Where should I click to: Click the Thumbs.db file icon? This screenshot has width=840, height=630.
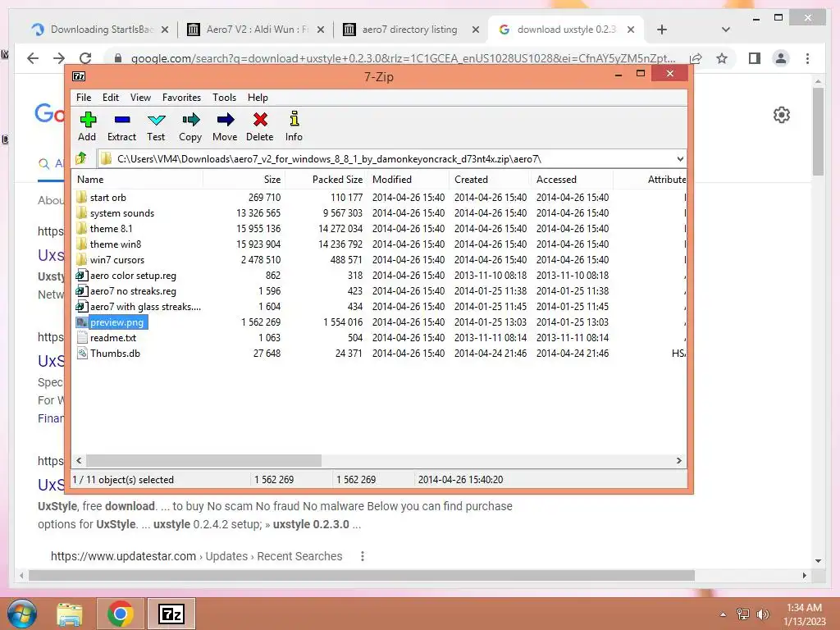81,353
